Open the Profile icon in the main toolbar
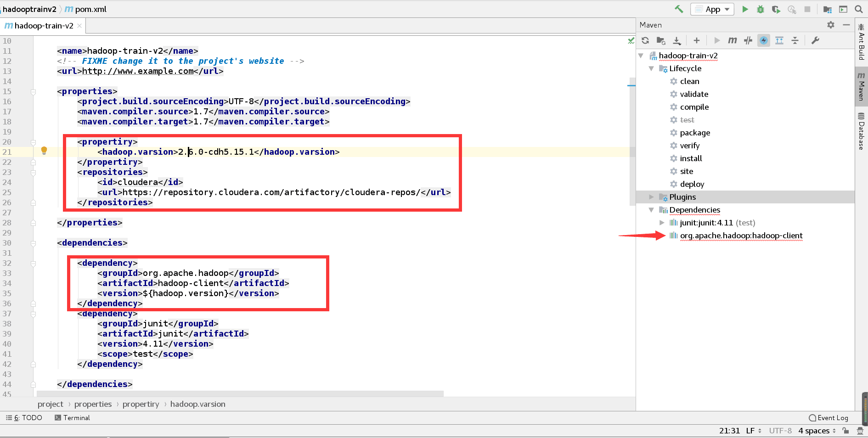Image resolution: width=868 pixels, height=438 pixels. point(792,9)
